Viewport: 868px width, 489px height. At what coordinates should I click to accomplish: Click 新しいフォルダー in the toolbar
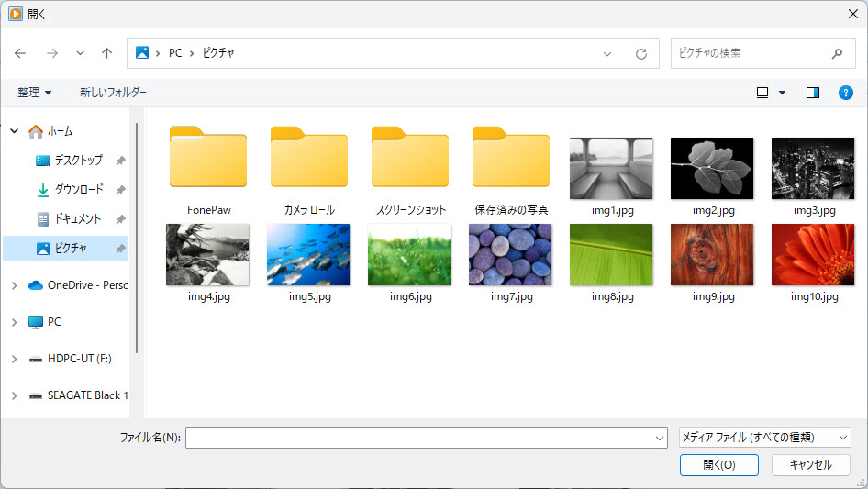(x=113, y=93)
